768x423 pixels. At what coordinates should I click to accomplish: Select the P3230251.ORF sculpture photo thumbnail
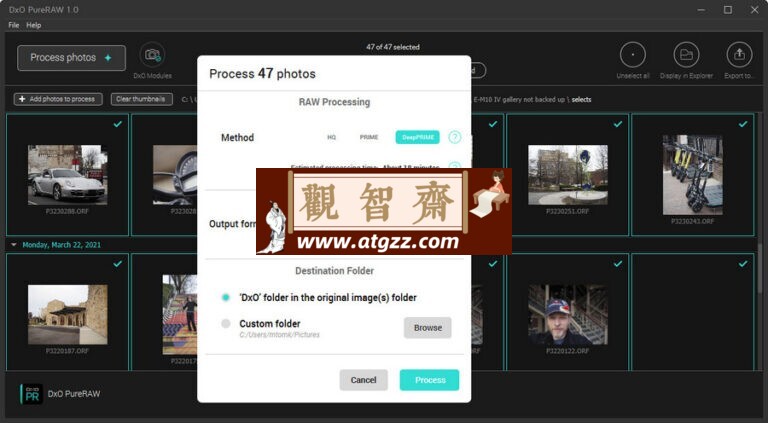click(x=568, y=175)
